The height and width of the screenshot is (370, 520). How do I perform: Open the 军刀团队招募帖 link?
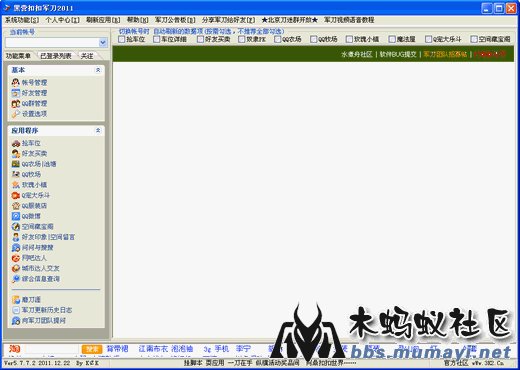click(x=445, y=54)
